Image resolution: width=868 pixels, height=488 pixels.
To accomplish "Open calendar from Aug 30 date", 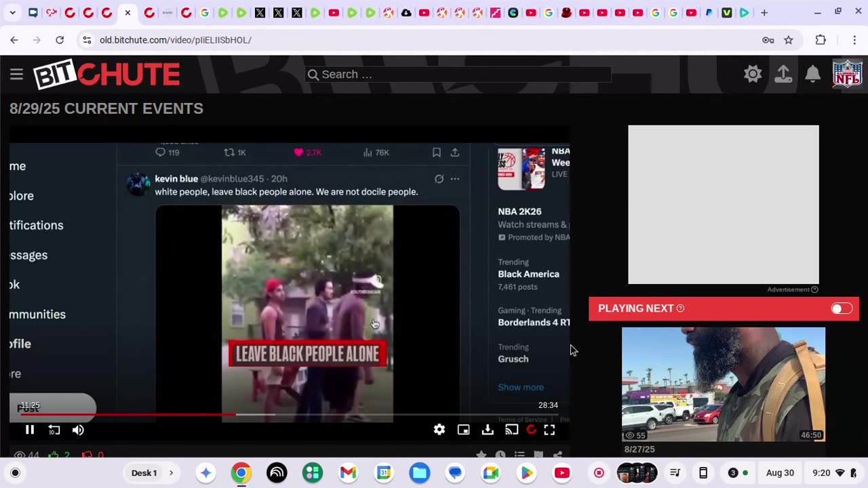I will tap(780, 473).
